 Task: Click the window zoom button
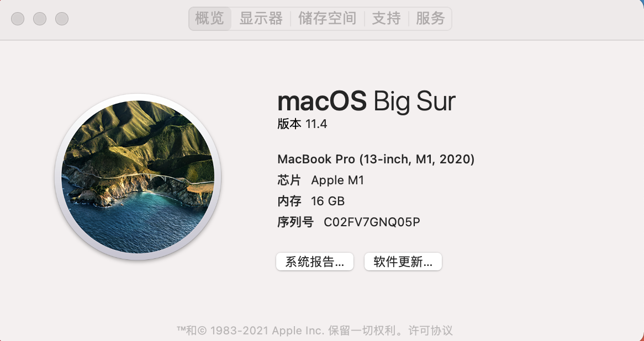point(62,18)
